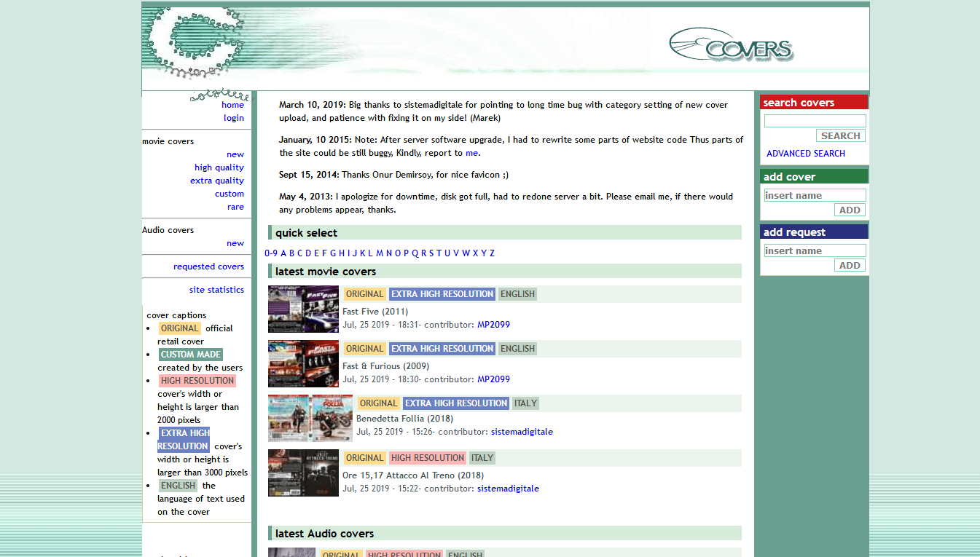Click Benedetta Follia (2018) title

(x=404, y=419)
